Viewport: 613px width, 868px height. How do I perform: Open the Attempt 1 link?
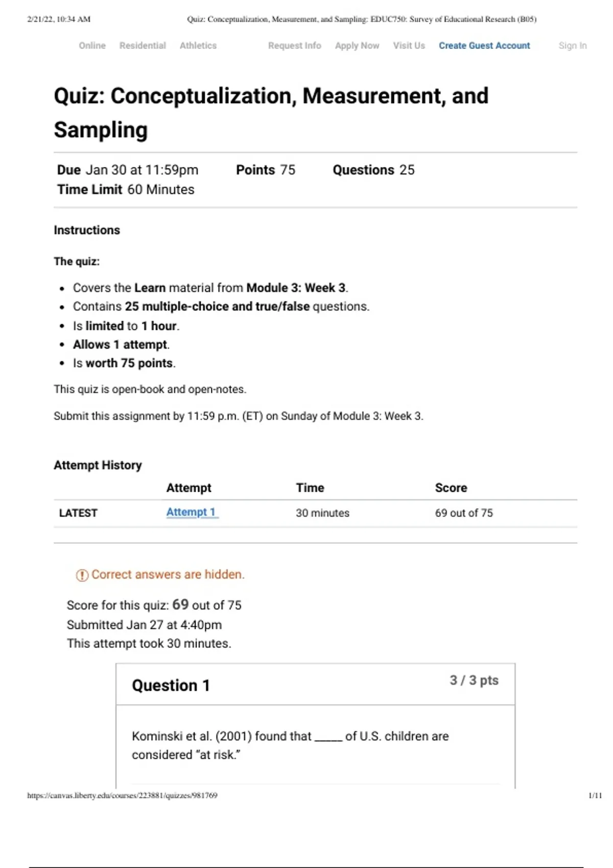[x=192, y=512]
